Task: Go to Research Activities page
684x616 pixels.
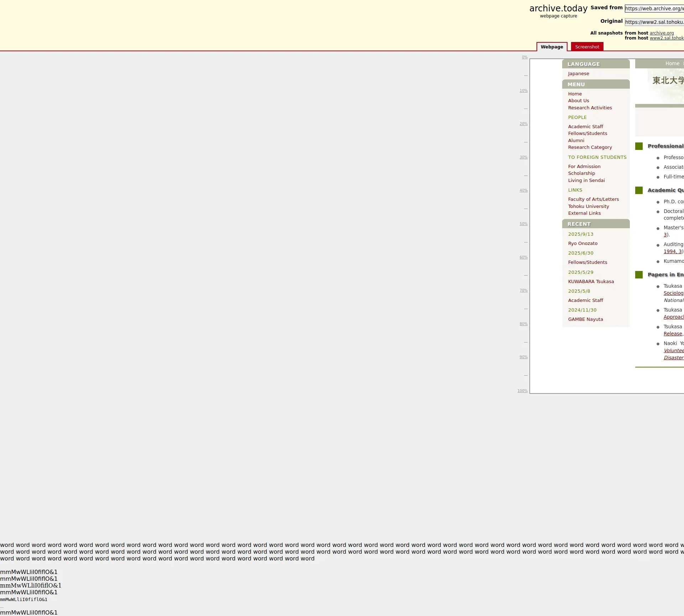Action: (590, 108)
